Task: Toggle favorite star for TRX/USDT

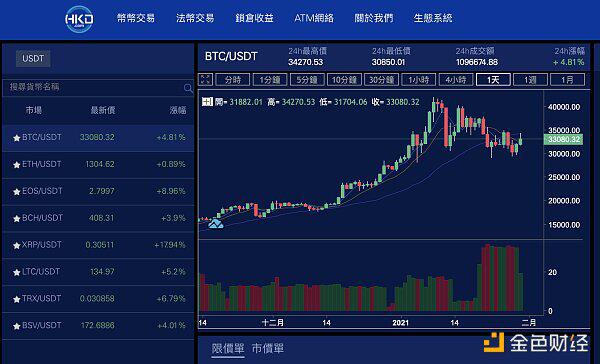Action: click(16, 299)
